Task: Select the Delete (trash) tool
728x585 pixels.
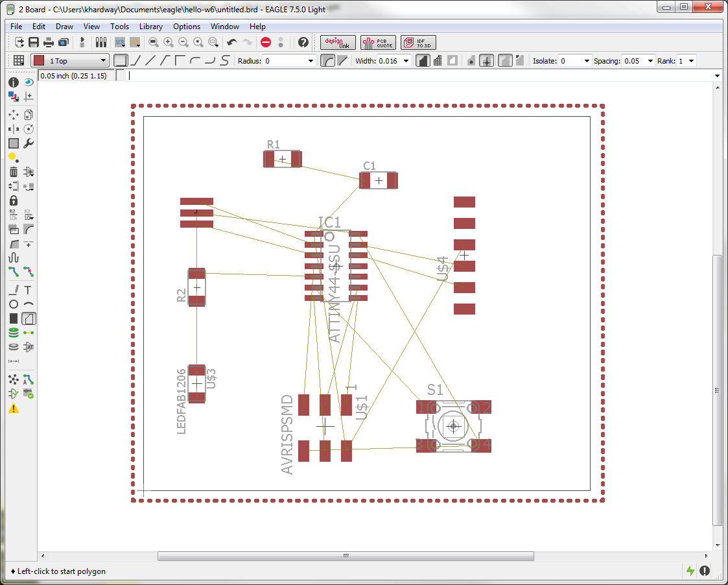Action: point(14,172)
